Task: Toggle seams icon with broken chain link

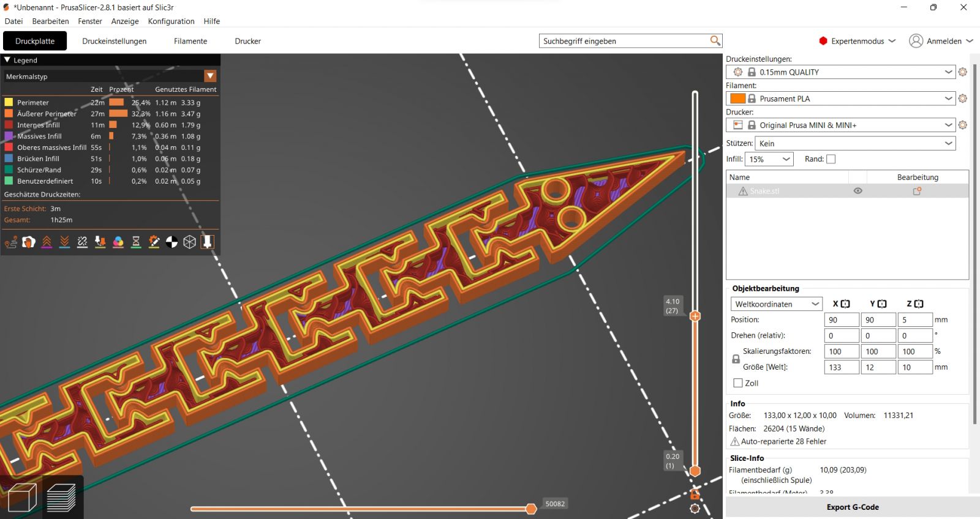Action: [x=82, y=242]
